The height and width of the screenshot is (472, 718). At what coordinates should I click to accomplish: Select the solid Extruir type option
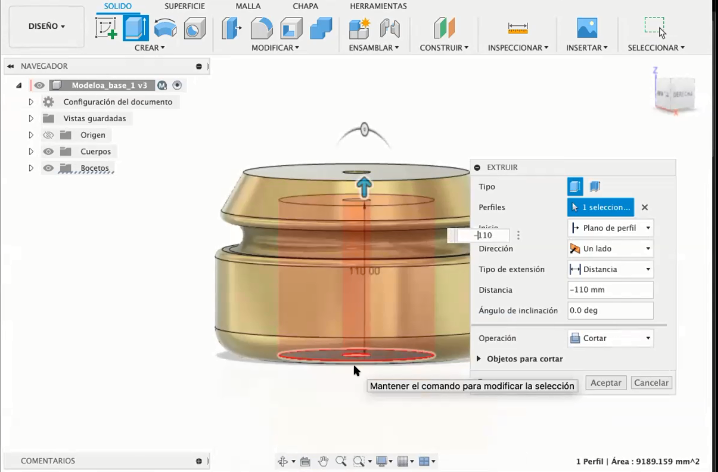coord(575,186)
